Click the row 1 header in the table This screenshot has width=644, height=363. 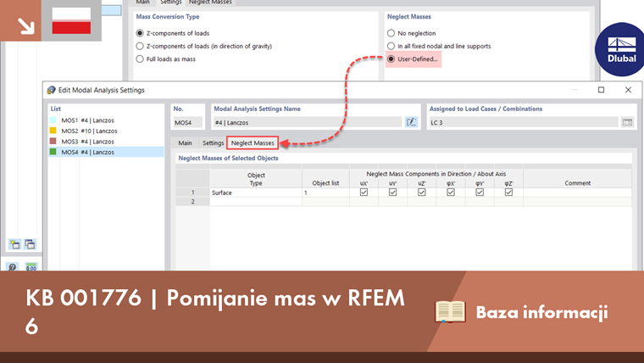tap(192, 193)
